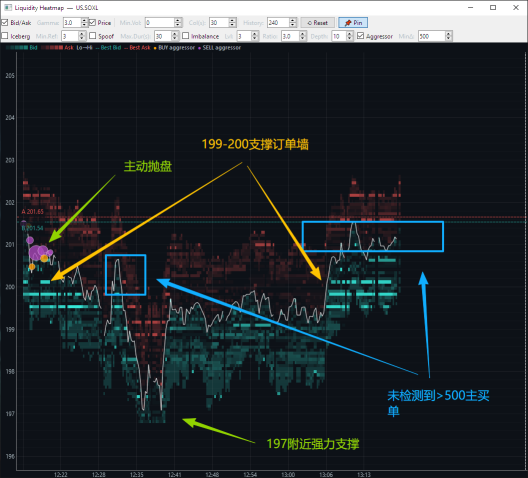Toggle the Pin button
Viewport: 528px width, 478px height.
click(x=353, y=23)
